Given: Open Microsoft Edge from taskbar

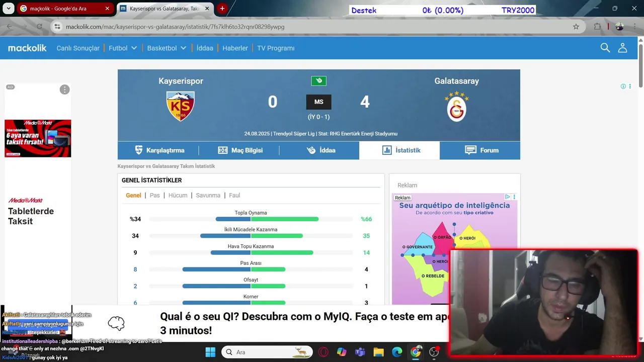Looking at the screenshot, I should [397, 352].
